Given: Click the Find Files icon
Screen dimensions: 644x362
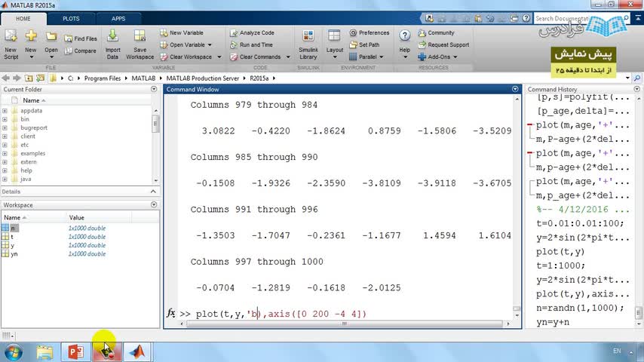Looking at the screenshot, I should pyautogui.click(x=68, y=38).
